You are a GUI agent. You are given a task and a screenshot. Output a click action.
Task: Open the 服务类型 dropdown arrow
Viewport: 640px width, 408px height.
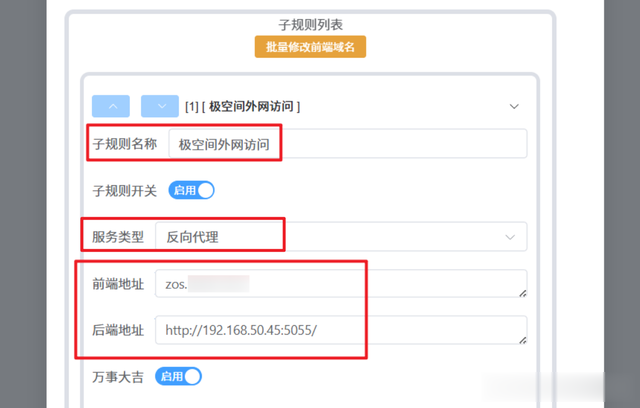pos(510,237)
